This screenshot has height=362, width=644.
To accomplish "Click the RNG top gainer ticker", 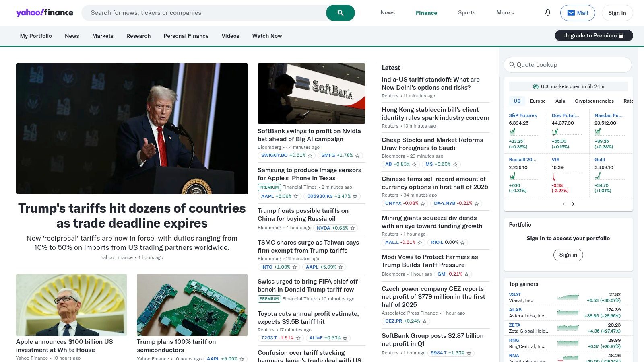I will (514, 340).
